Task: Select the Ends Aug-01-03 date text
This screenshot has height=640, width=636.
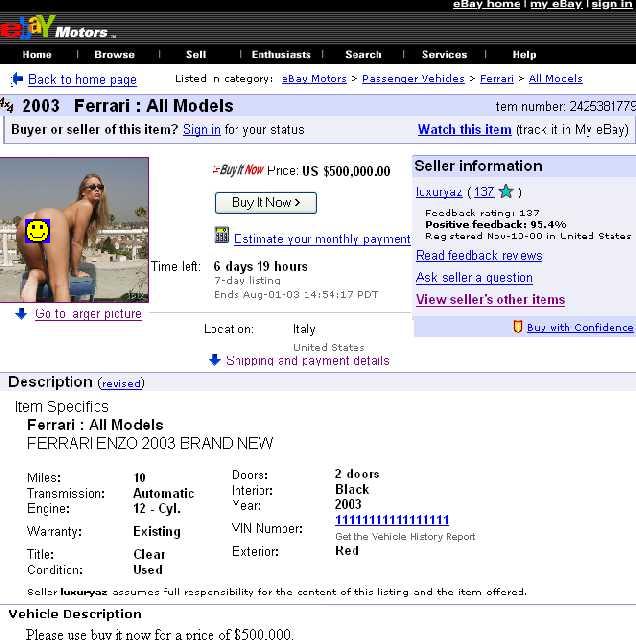Action: click(x=296, y=295)
